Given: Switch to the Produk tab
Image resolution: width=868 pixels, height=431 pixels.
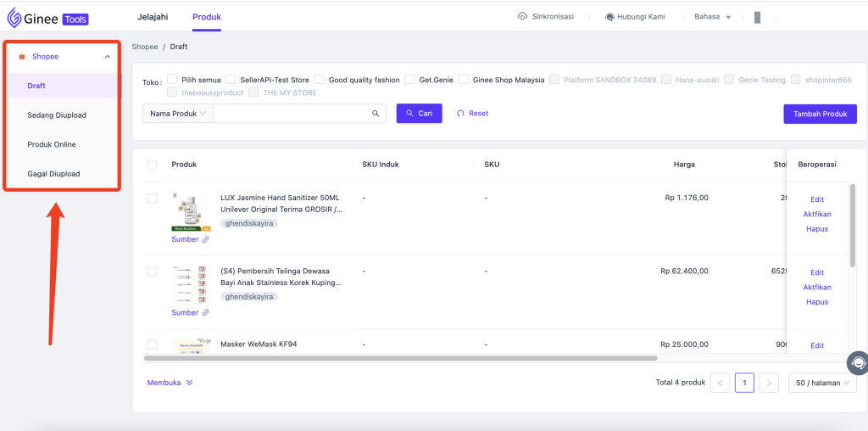Looking at the screenshot, I should 207,17.
